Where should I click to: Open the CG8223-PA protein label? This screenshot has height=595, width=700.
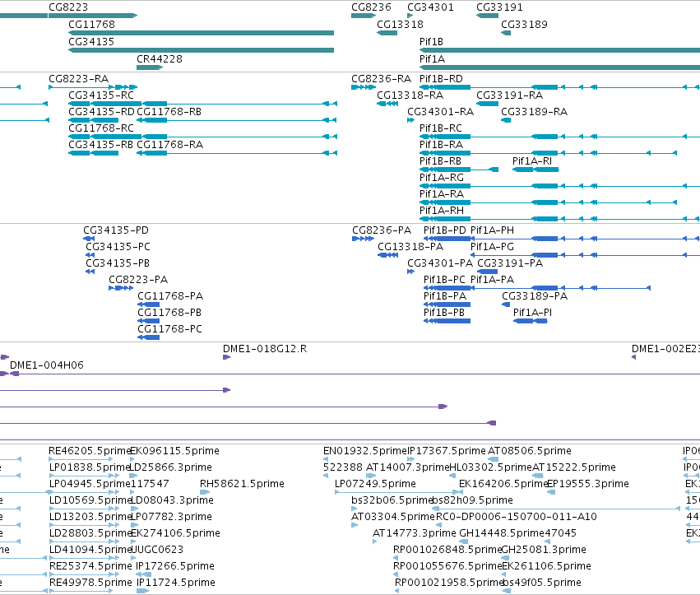138,280
